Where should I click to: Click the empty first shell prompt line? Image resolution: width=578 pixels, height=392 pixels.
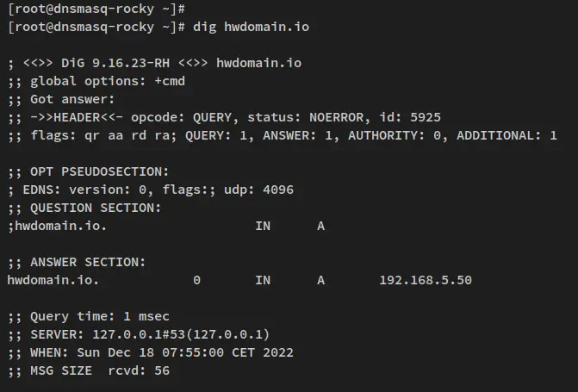click(x=96, y=9)
